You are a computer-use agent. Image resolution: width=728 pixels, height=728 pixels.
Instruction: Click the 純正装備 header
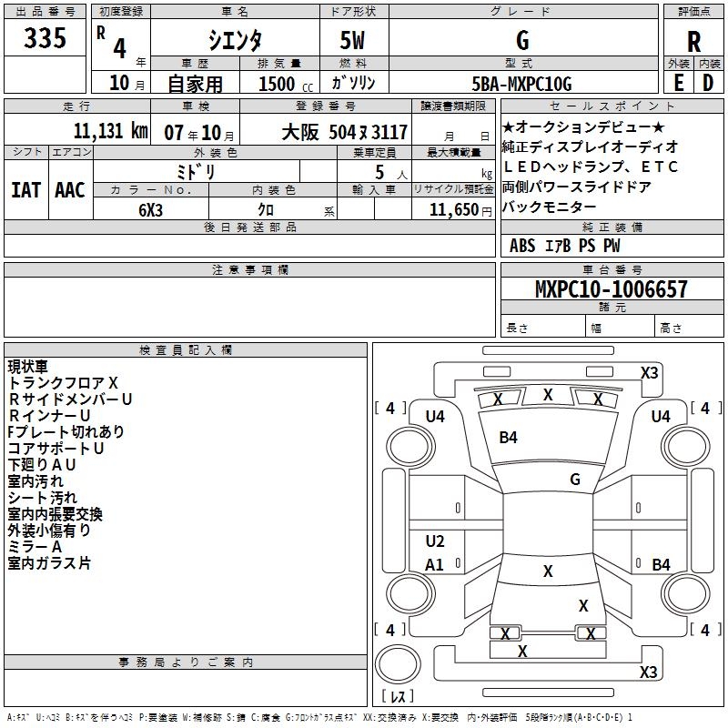(612, 227)
